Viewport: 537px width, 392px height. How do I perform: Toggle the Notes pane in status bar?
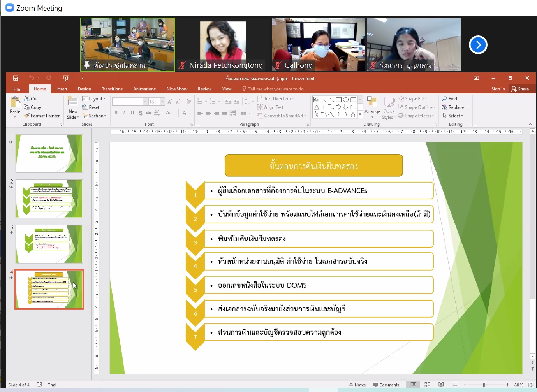[x=357, y=385]
